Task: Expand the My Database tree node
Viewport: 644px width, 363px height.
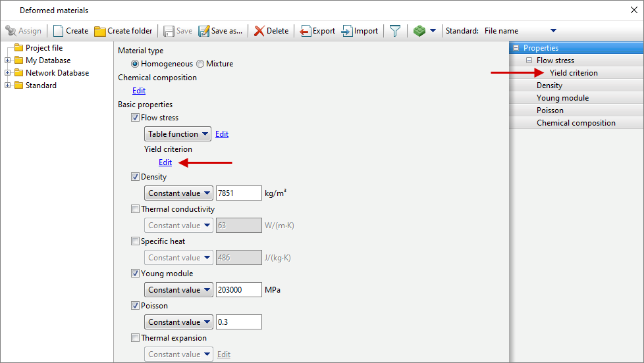Action: pos(7,60)
